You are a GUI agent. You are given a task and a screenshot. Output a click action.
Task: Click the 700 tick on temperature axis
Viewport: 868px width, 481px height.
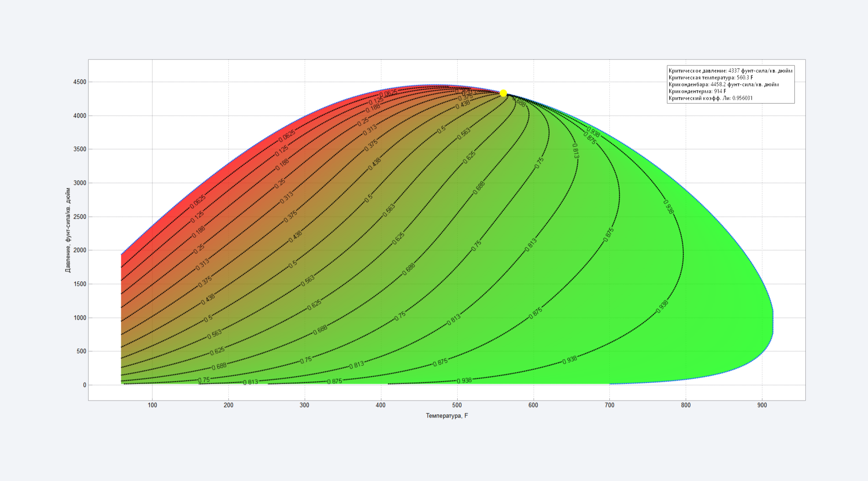pyautogui.click(x=609, y=405)
